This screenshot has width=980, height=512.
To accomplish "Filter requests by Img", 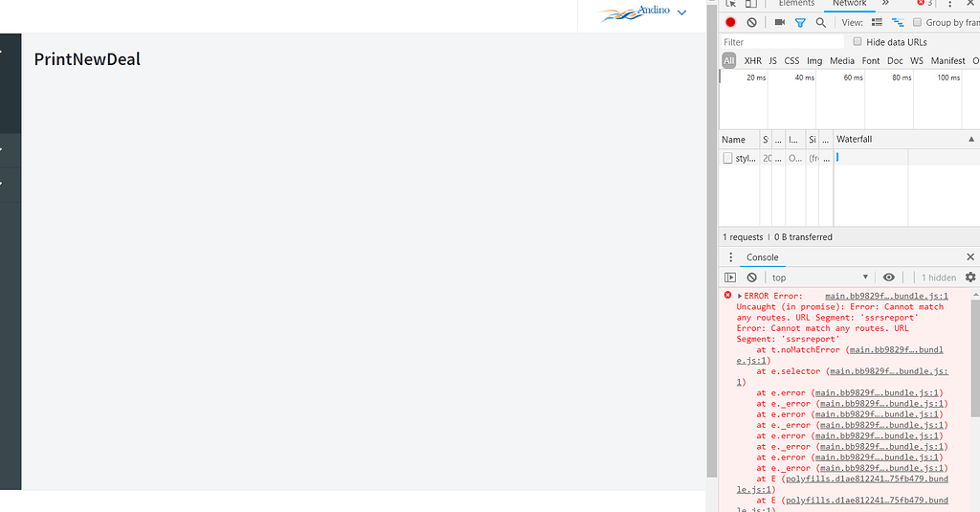I will (x=814, y=60).
